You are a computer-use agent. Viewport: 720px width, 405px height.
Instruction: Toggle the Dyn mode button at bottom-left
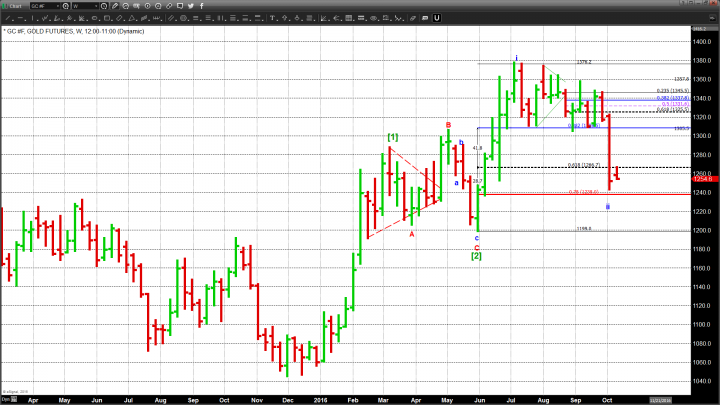click(x=6, y=399)
